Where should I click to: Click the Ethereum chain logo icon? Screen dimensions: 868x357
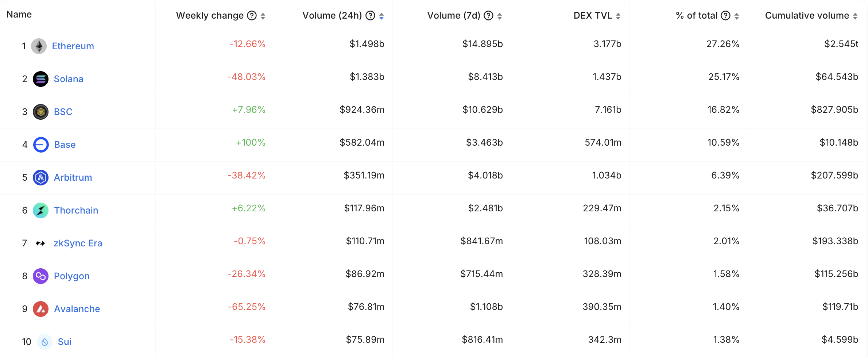pos(39,46)
